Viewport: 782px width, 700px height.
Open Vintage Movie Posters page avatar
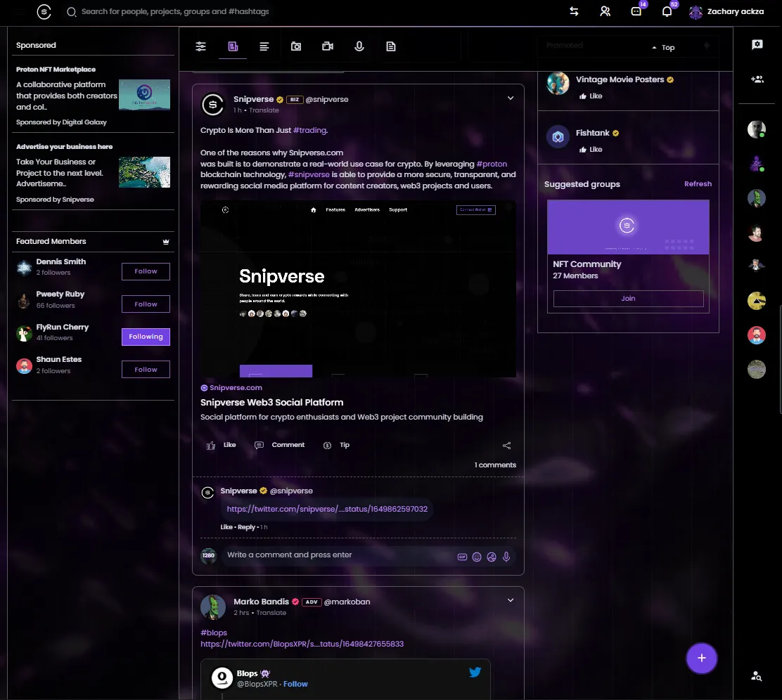[558, 83]
